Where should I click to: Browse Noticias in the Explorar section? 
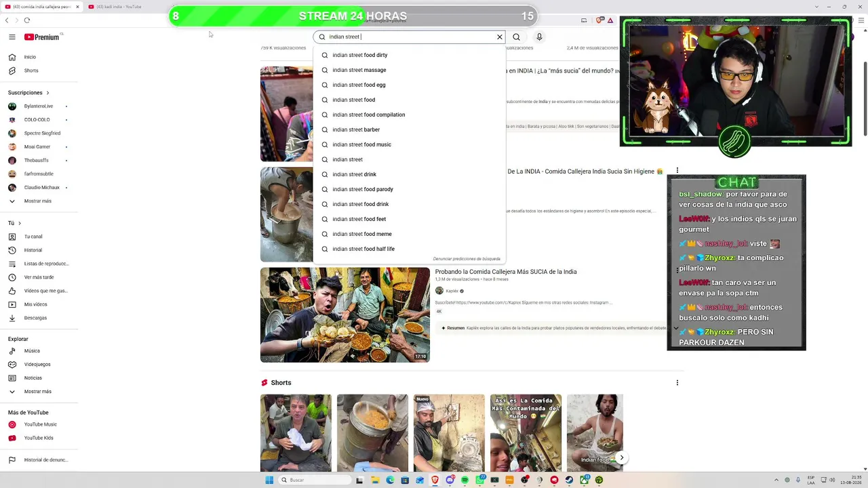coord(41,378)
